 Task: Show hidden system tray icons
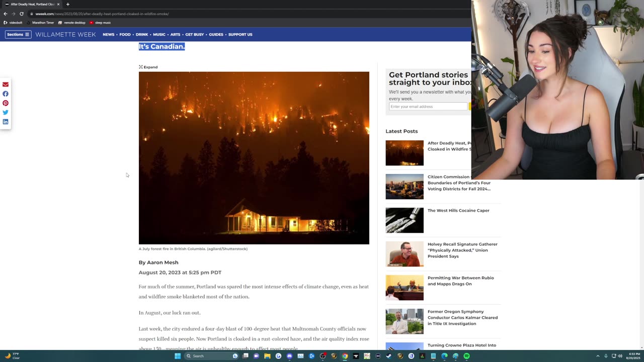(x=598, y=356)
